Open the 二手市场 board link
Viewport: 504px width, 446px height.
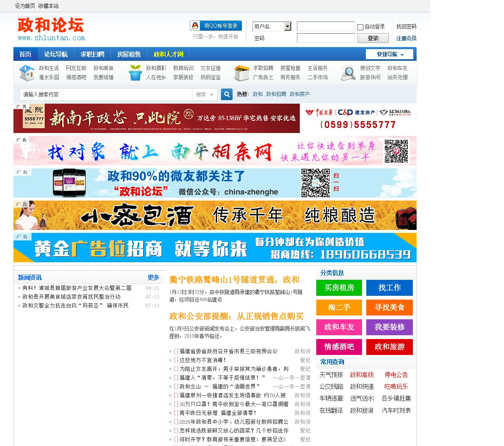[x=318, y=77]
